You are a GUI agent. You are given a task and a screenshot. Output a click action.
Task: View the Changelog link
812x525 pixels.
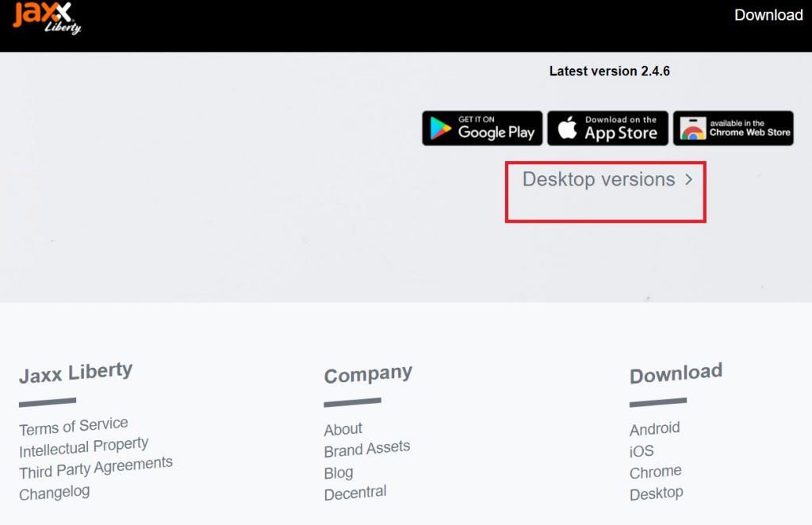click(x=55, y=492)
